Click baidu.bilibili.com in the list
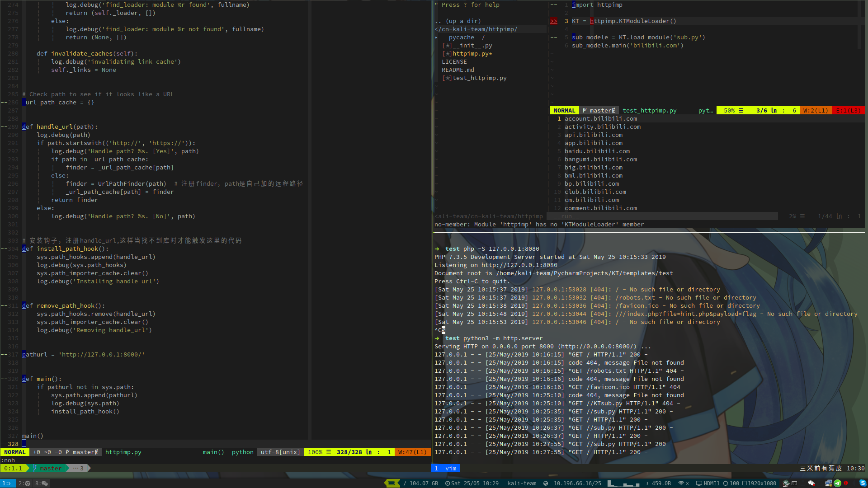Viewport: 868px width, 488px height. point(597,151)
